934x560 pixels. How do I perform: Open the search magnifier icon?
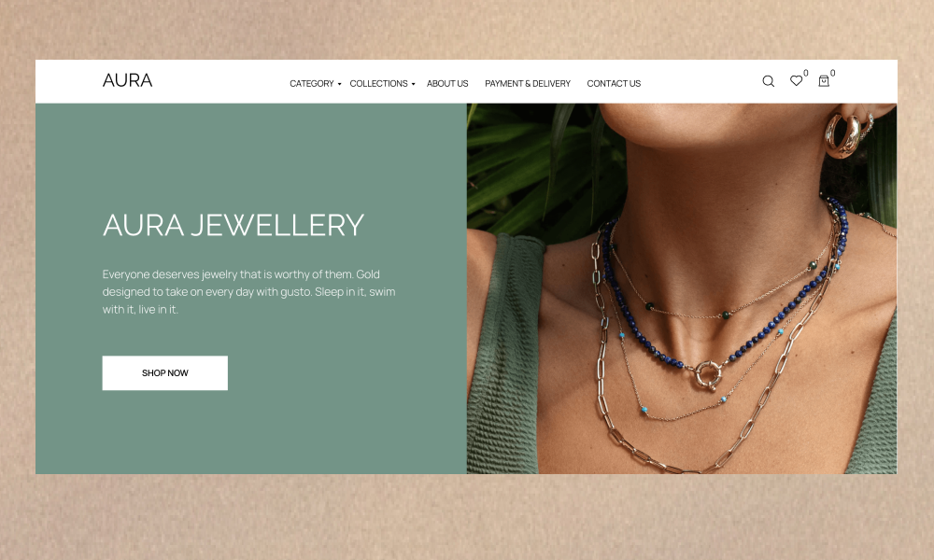pos(769,81)
